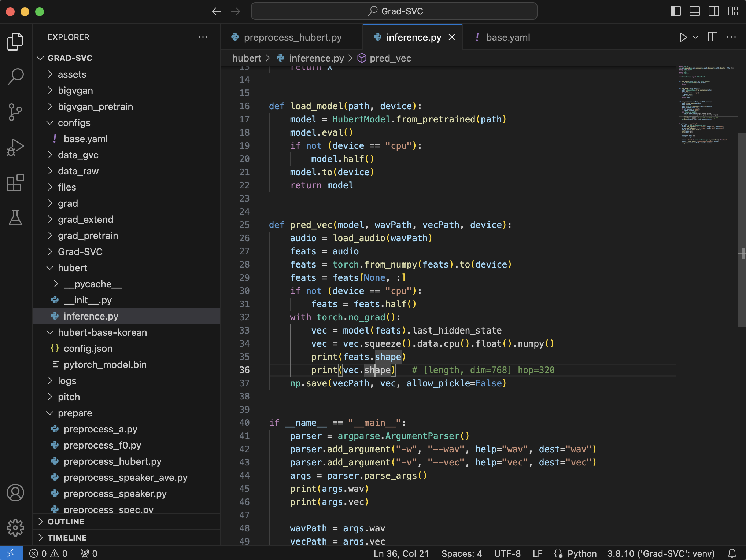Collapse the hubert-base-korean folder
Viewport: 746px width, 560px height.
126,332
